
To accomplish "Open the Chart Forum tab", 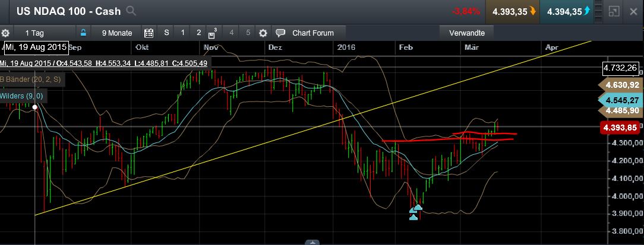I will coord(313,33).
